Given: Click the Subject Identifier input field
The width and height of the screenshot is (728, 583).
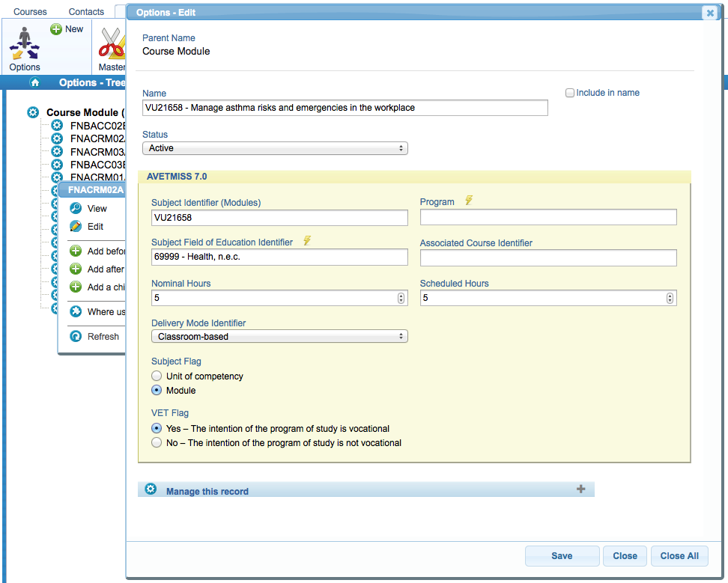Looking at the screenshot, I should [x=279, y=218].
